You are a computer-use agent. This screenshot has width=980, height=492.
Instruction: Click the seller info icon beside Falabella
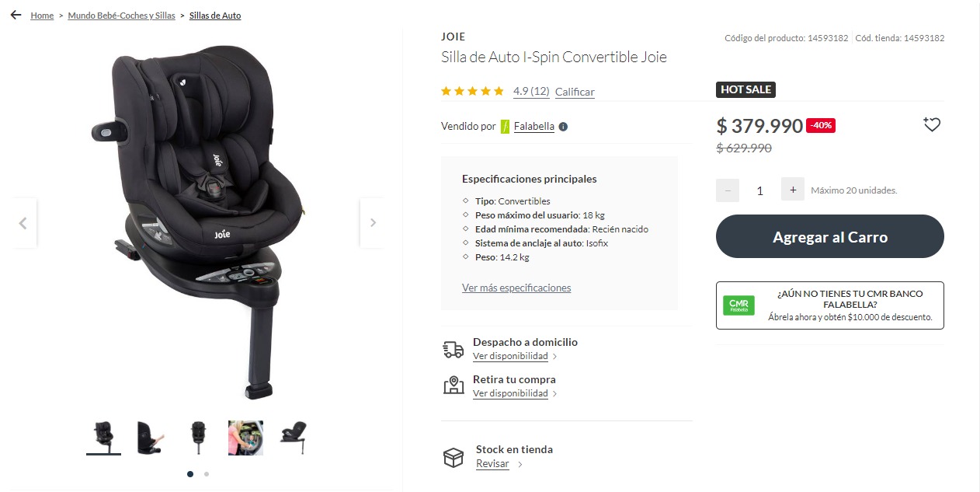point(563,127)
